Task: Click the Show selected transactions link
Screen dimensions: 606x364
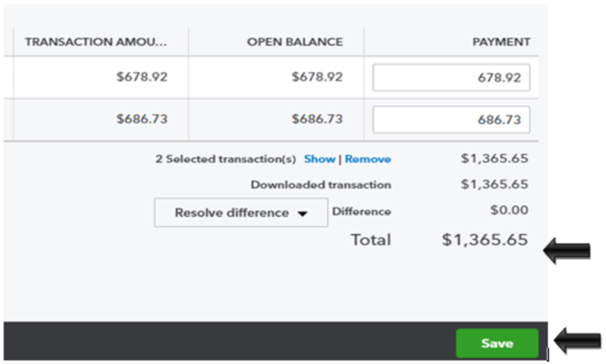Action: [x=319, y=159]
